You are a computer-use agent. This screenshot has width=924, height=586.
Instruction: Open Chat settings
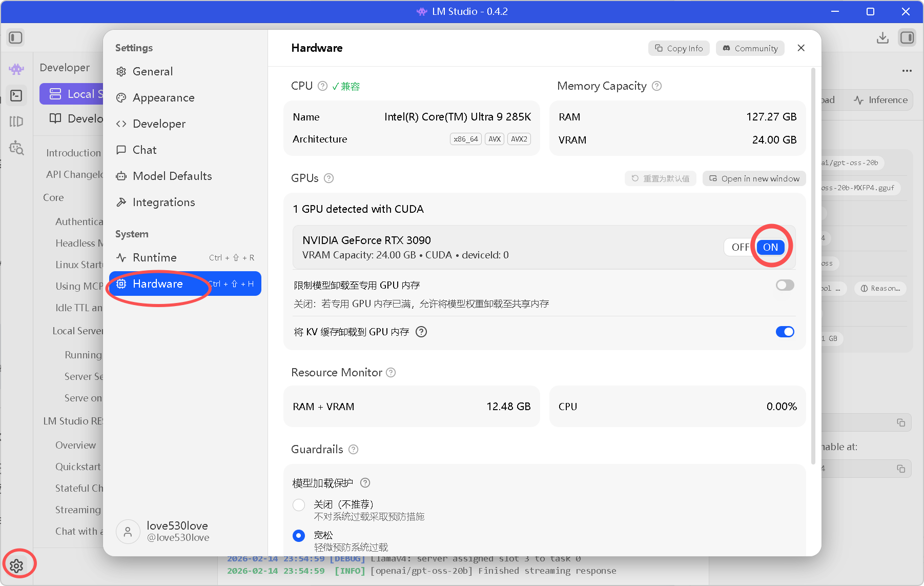tap(185, 150)
